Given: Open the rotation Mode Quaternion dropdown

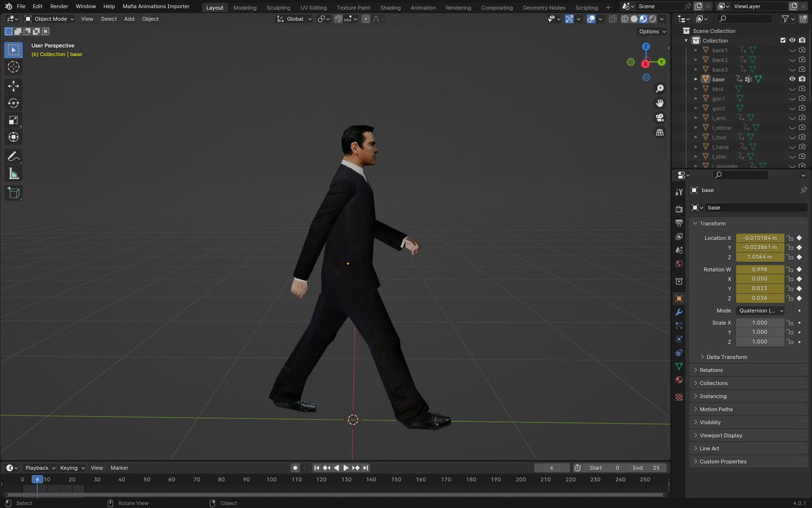Looking at the screenshot, I should (760, 311).
